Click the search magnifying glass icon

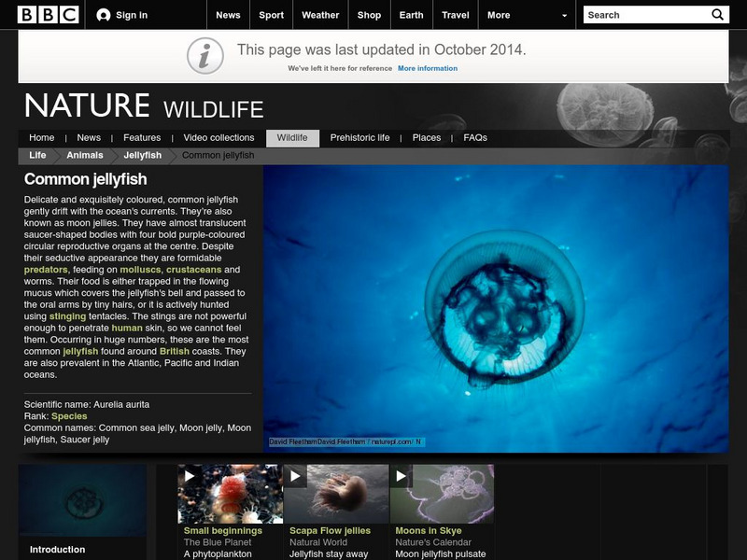(x=717, y=15)
